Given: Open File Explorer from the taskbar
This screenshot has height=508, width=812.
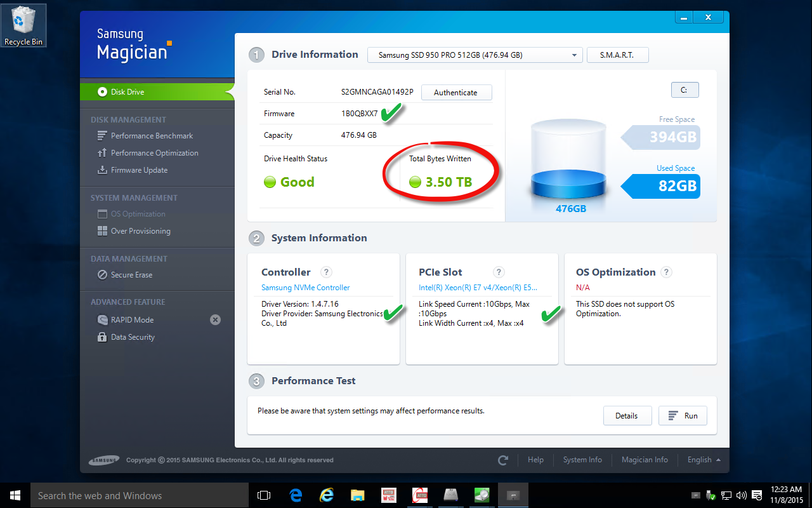Looking at the screenshot, I should pyautogui.click(x=358, y=495).
